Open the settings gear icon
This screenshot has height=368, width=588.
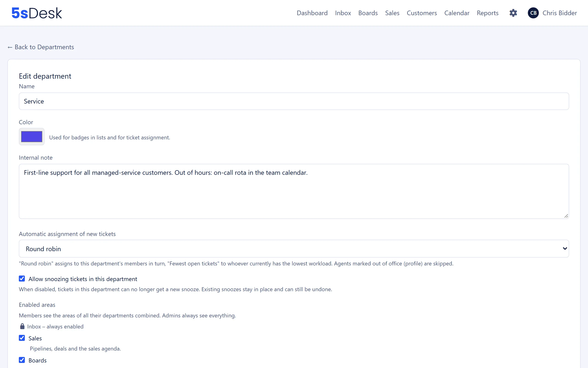[x=513, y=13]
